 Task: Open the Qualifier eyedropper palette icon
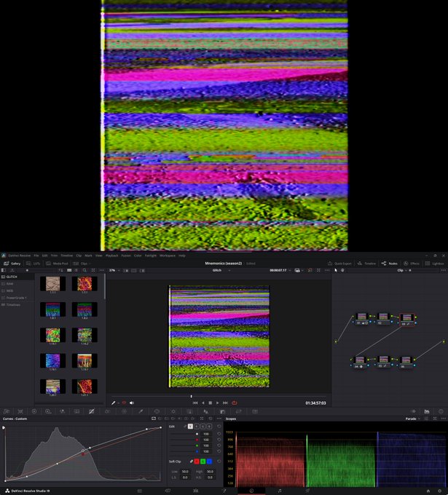pos(141,411)
